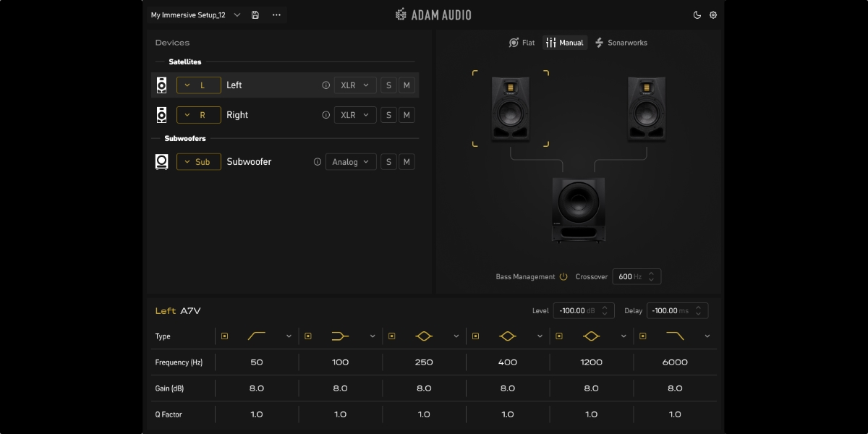Click the Level -100.00 dB field
The height and width of the screenshot is (434, 868).
pyautogui.click(x=584, y=311)
